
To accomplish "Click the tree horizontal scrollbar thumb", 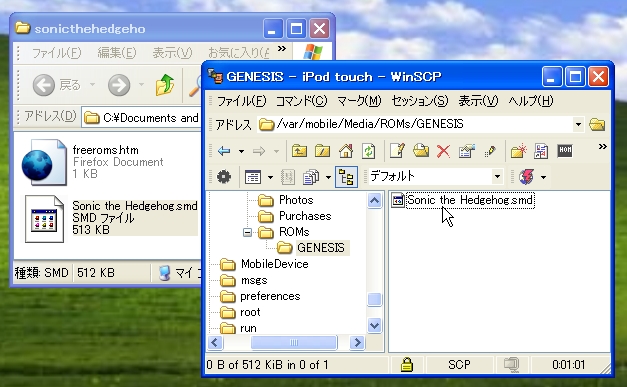I will pyautogui.click(x=294, y=343).
